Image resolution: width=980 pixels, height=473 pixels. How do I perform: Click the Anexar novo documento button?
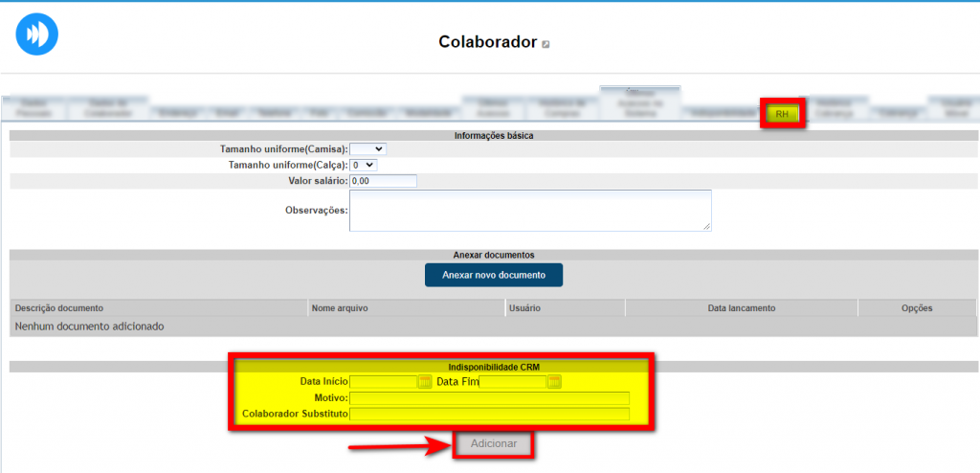tap(494, 275)
